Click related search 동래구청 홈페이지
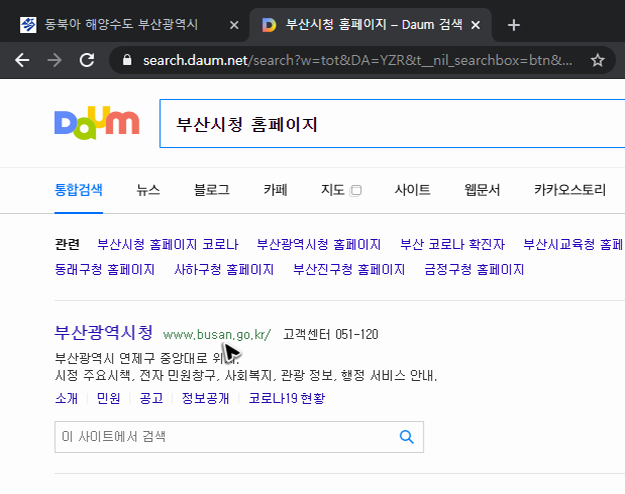This screenshot has height=494, width=625. pyautogui.click(x=105, y=270)
